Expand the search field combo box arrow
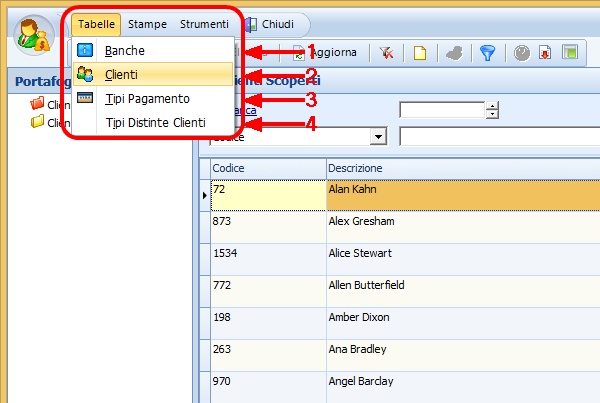This screenshot has height=403, width=600. pyautogui.click(x=378, y=136)
